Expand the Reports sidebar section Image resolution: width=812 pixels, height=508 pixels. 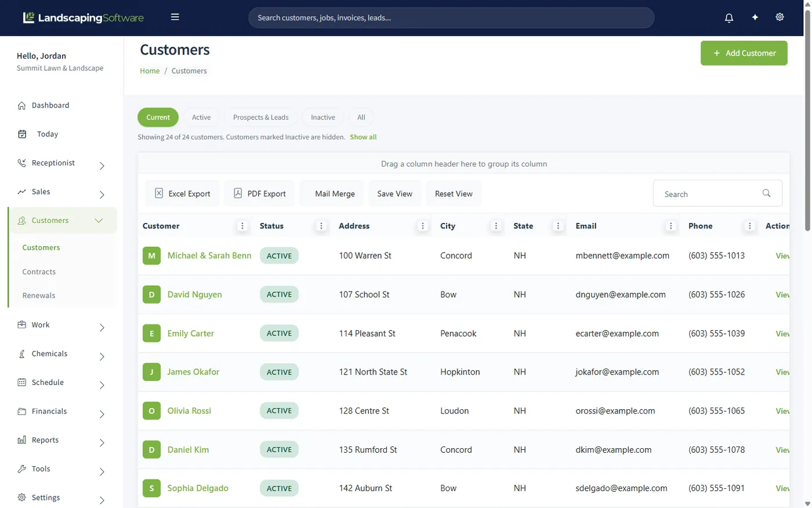pos(102,443)
